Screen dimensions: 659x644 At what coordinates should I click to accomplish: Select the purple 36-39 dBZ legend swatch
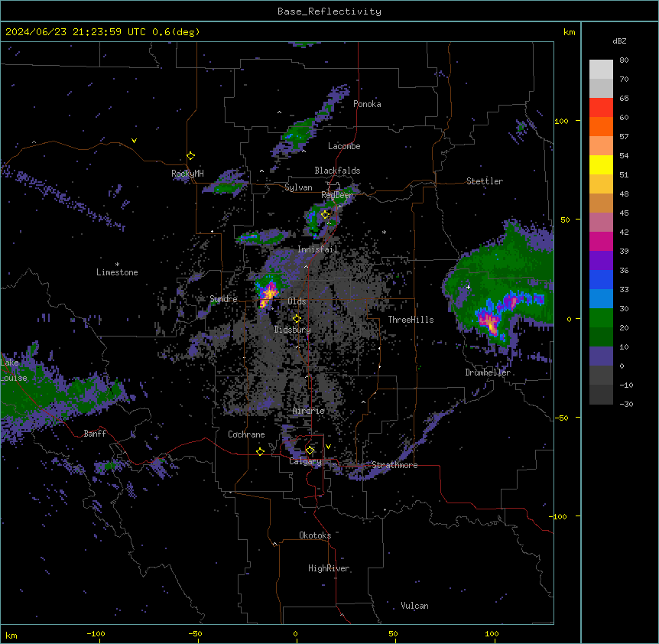pos(601,261)
